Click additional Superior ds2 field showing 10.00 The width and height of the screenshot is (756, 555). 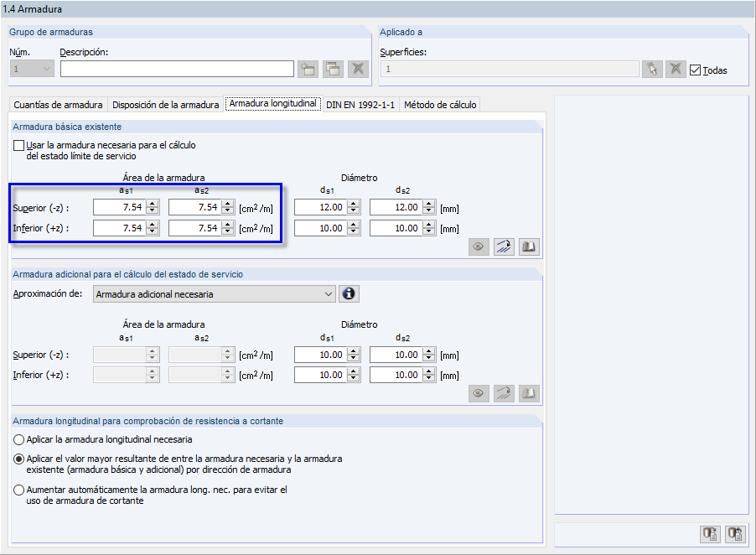(396, 355)
